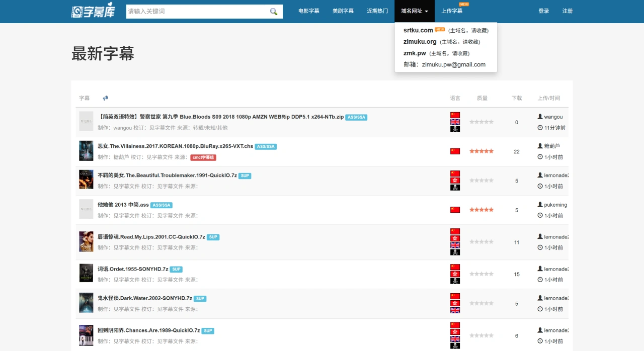Open the Ordet 1955 poster thumbnail
The width and height of the screenshot is (644, 351).
86,273
